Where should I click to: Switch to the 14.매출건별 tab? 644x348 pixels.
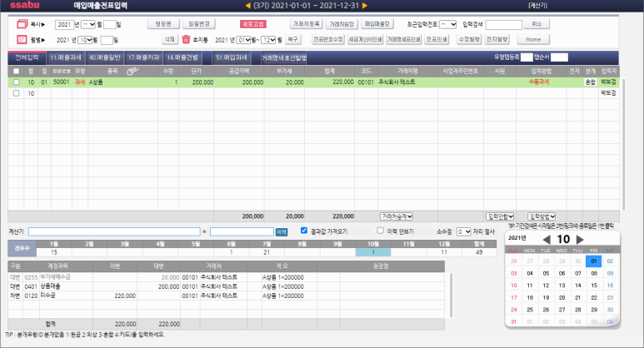[182, 57]
